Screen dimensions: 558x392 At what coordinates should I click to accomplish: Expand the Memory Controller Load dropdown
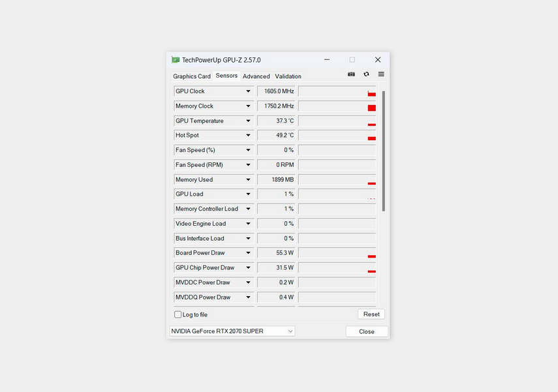pos(248,209)
